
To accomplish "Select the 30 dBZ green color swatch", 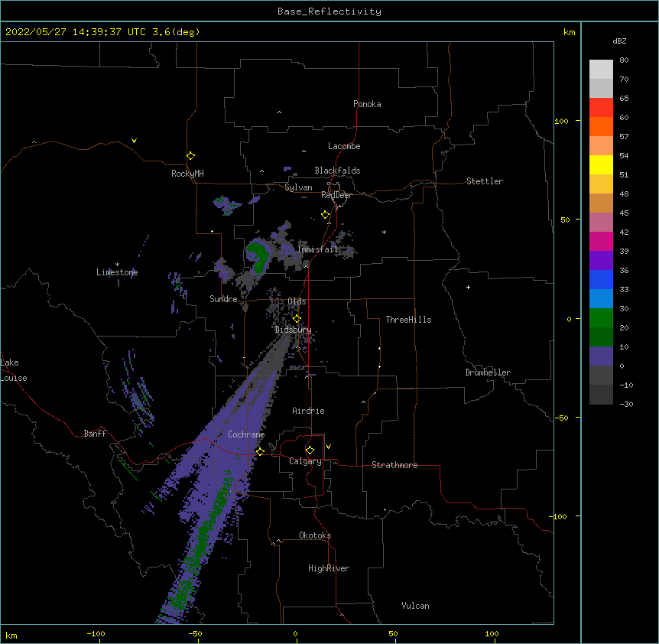I will 601,318.
